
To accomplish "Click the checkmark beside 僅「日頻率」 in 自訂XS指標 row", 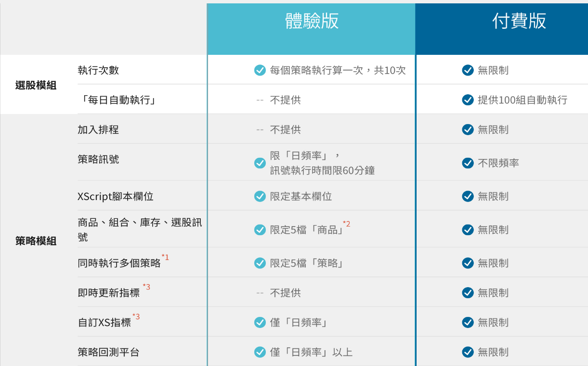I will pyautogui.click(x=260, y=322).
